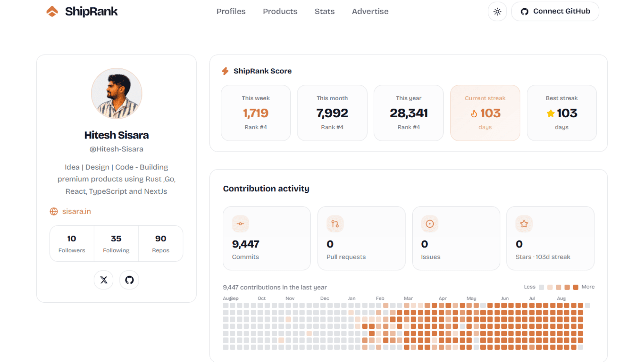Screen dimensions: 644x362
Task: Click the 'Dec' month label on heatmap
Action: pyautogui.click(x=325, y=298)
